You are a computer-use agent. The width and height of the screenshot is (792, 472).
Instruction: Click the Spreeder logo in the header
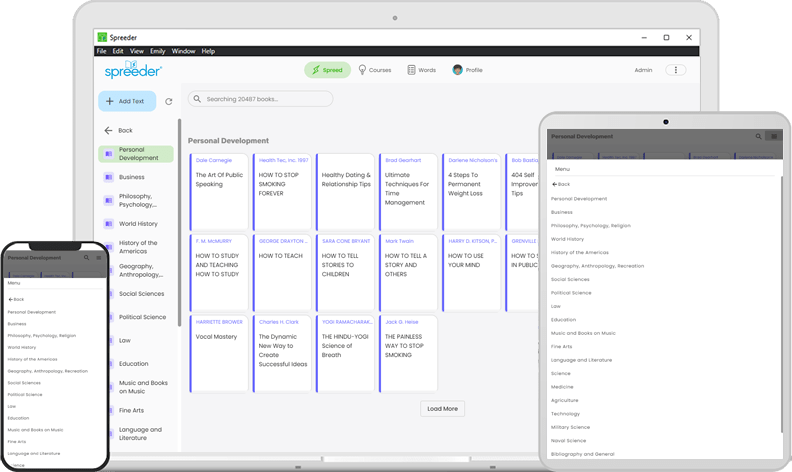click(x=133, y=69)
